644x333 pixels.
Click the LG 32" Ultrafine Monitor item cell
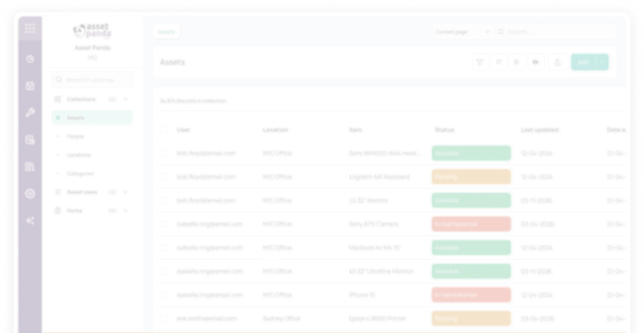point(381,271)
